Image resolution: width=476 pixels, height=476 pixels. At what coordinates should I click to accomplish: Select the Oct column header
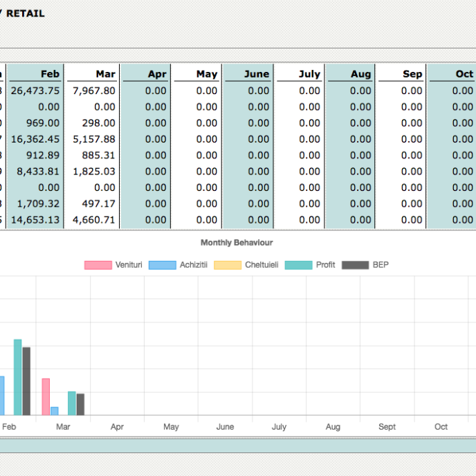pos(464,74)
